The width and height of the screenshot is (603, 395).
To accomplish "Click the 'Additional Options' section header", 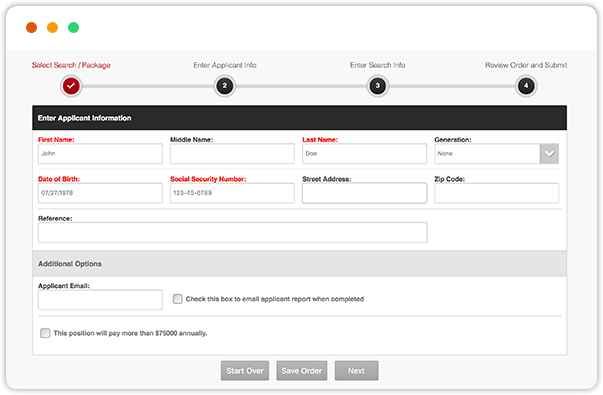I will [300, 264].
